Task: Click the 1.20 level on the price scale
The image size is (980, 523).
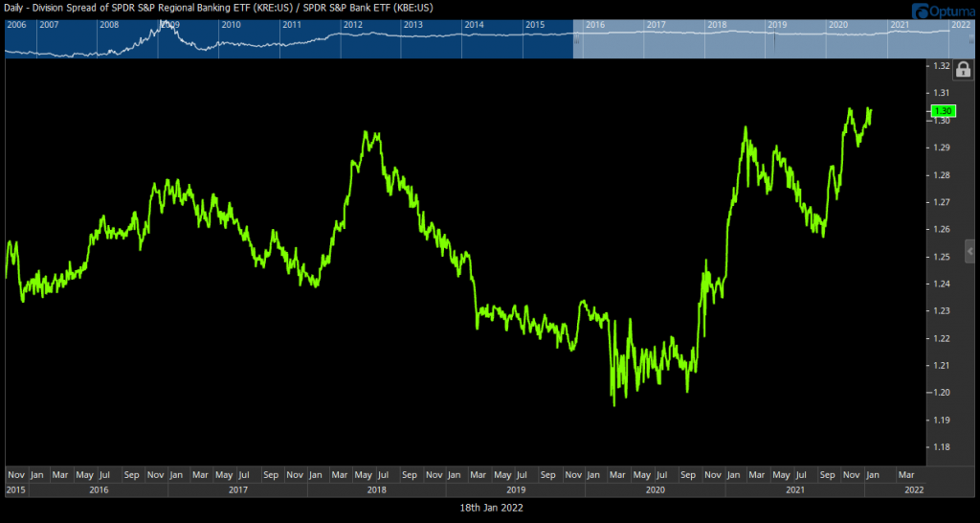Action: pos(939,393)
